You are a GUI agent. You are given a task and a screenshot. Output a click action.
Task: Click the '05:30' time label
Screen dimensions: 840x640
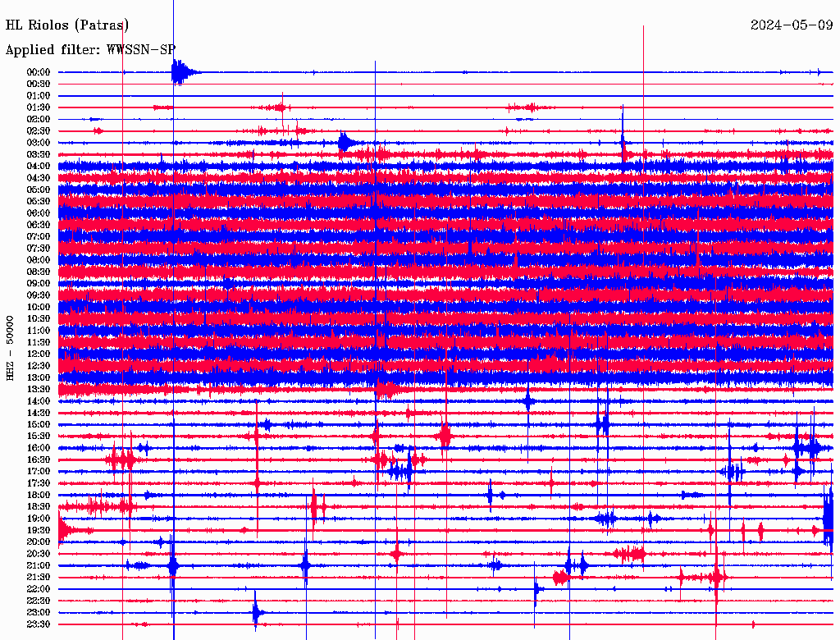tap(39, 202)
